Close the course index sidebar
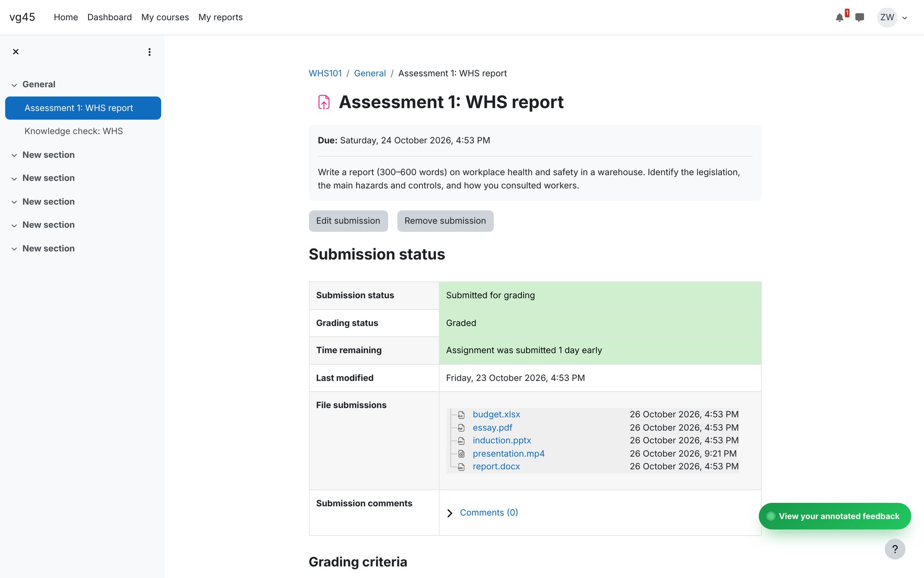This screenshot has height=578, width=924. (16, 52)
